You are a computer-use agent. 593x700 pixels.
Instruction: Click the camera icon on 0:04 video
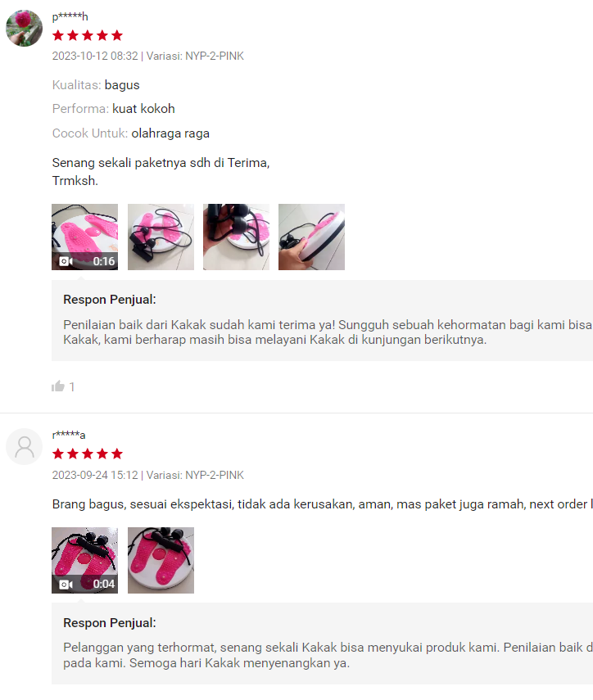tap(66, 584)
